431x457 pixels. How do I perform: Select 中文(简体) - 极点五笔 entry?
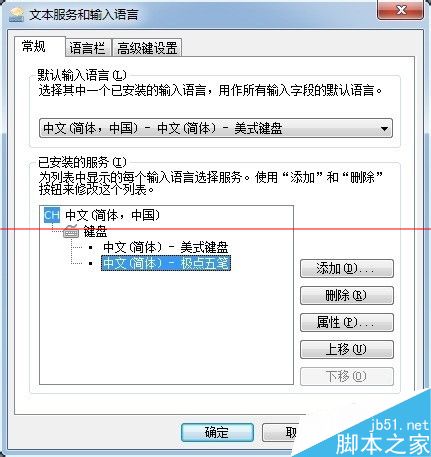click(x=166, y=263)
